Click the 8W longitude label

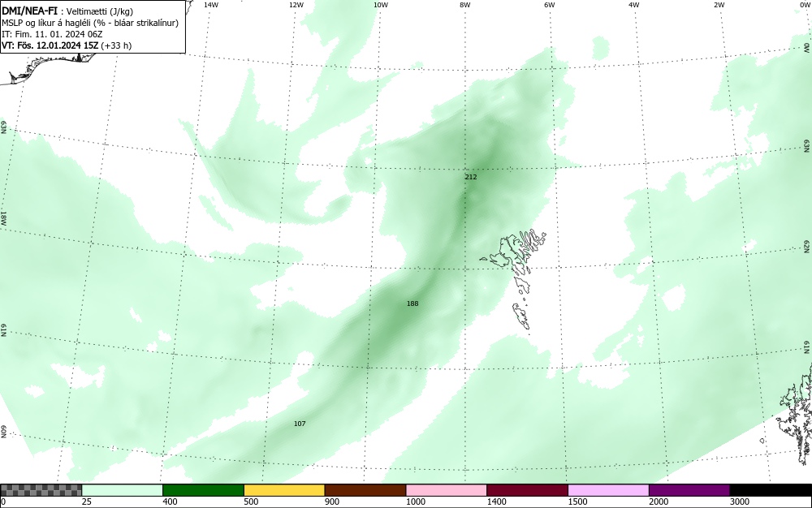[x=465, y=5]
